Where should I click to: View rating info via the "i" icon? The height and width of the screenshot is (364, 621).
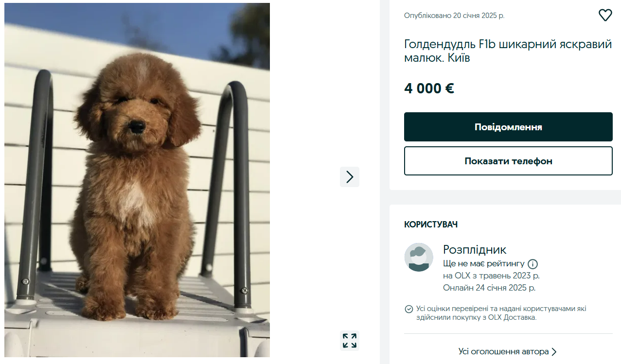click(533, 264)
